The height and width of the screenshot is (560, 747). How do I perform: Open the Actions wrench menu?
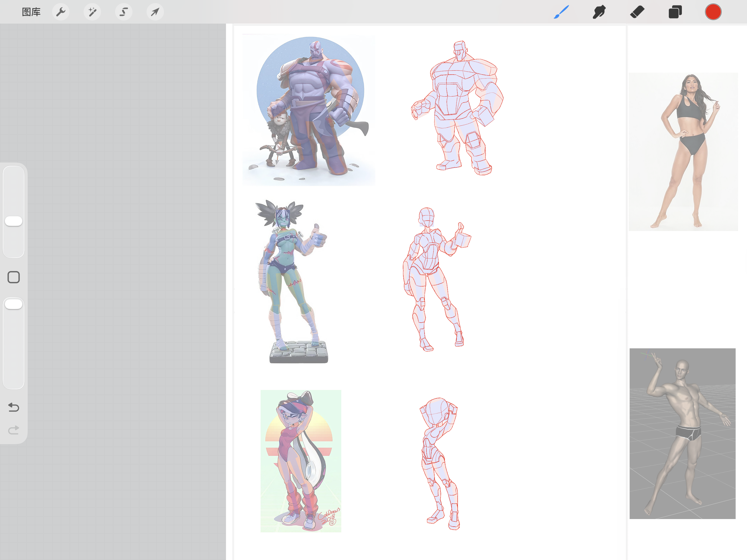61,12
